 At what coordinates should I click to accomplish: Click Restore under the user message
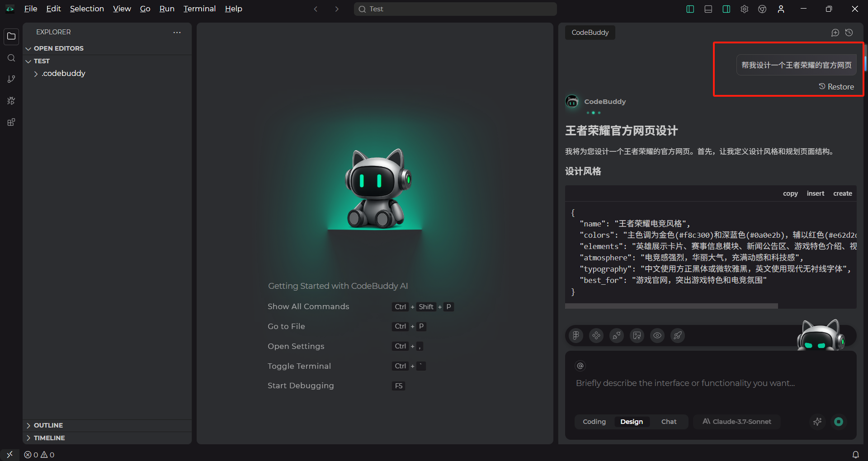[836, 87]
